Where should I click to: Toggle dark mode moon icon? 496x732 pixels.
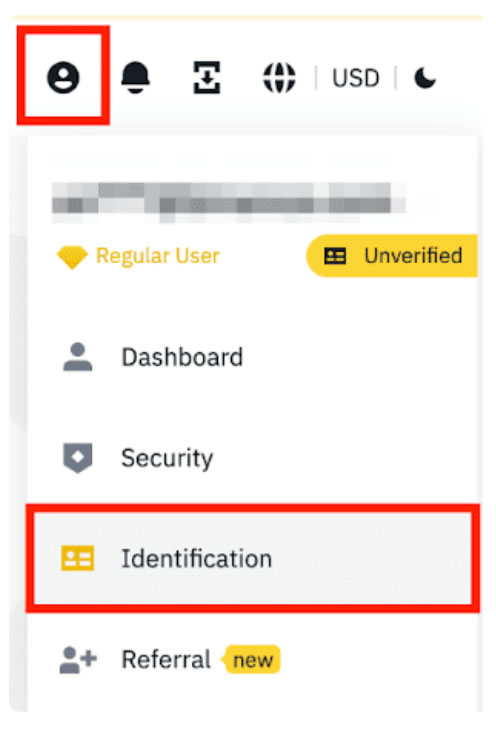[x=425, y=77]
